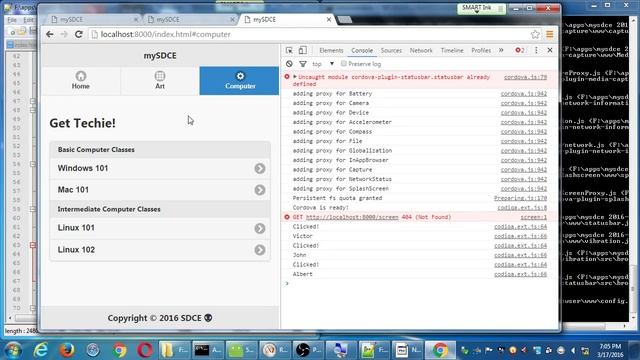Switch to Network tab
Viewport: 640px width, 360px height.
pyautogui.click(x=421, y=50)
